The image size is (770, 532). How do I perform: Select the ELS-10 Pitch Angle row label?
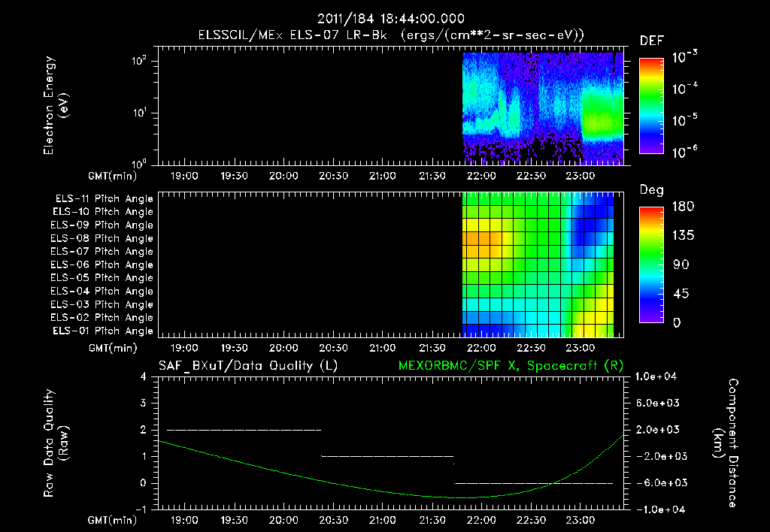pyautogui.click(x=103, y=212)
